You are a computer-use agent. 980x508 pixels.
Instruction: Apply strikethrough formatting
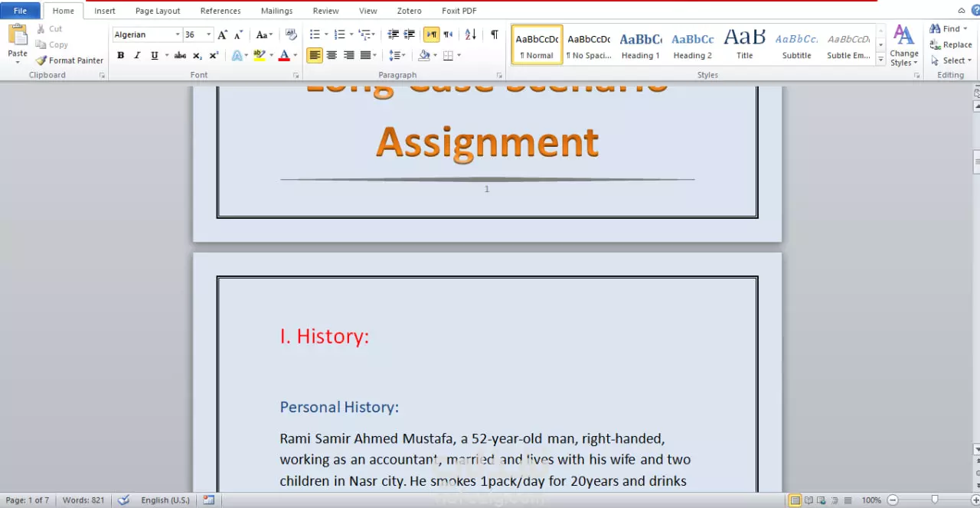point(180,55)
